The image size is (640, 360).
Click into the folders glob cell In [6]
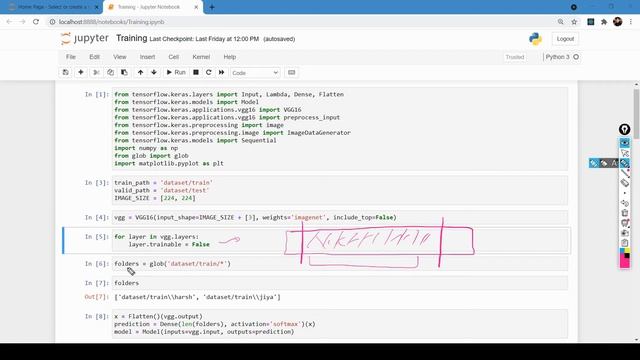point(340,264)
